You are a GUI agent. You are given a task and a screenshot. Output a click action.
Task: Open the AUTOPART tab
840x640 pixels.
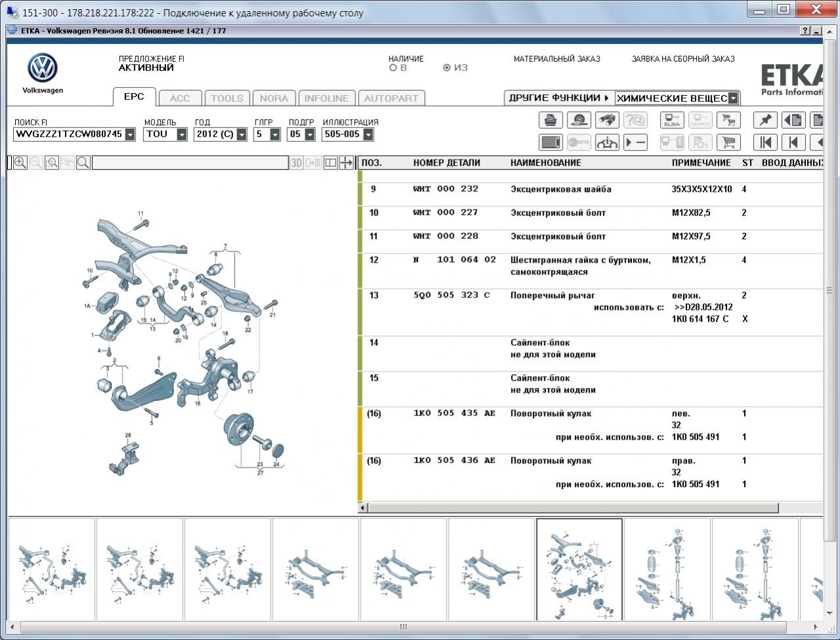[x=391, y=98]
